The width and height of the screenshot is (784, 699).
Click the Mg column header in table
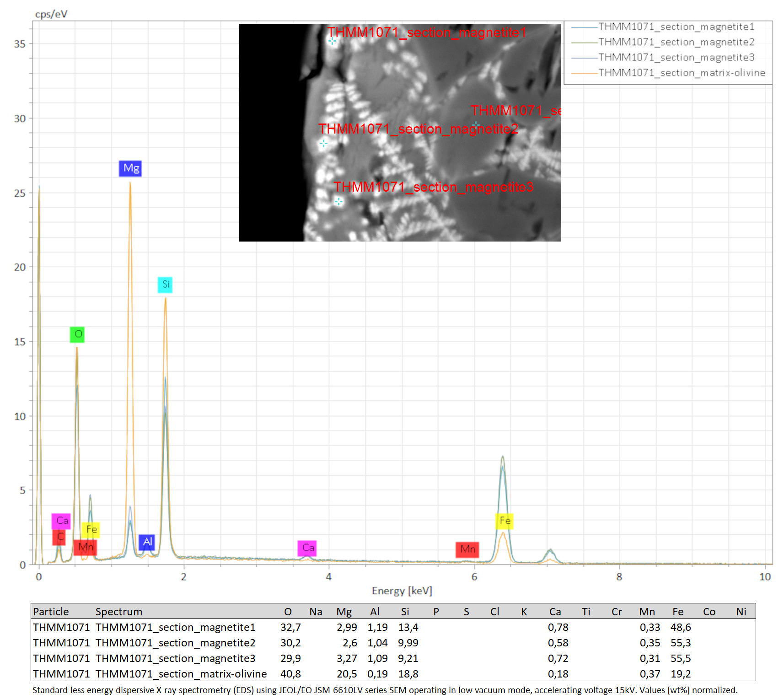(x=344, y=612)
